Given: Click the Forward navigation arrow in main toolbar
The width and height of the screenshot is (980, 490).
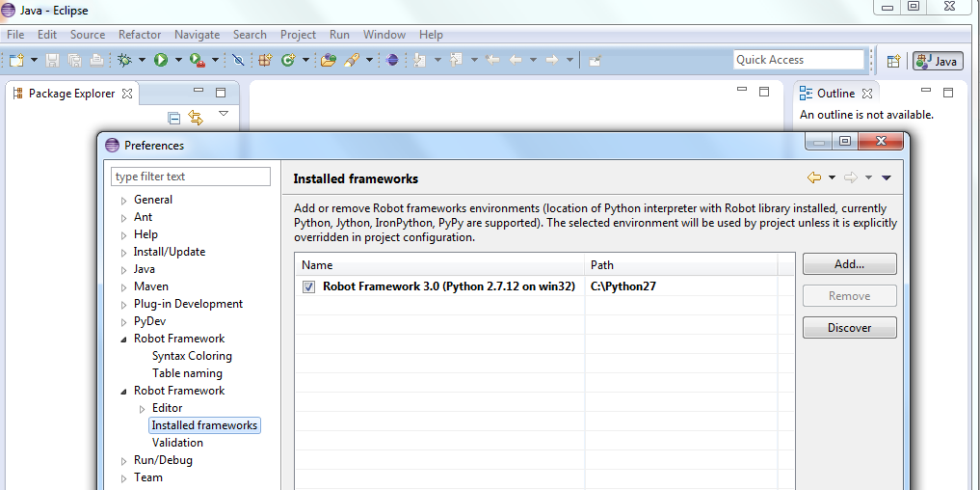Looking at the screenshot, I should 552,60.
